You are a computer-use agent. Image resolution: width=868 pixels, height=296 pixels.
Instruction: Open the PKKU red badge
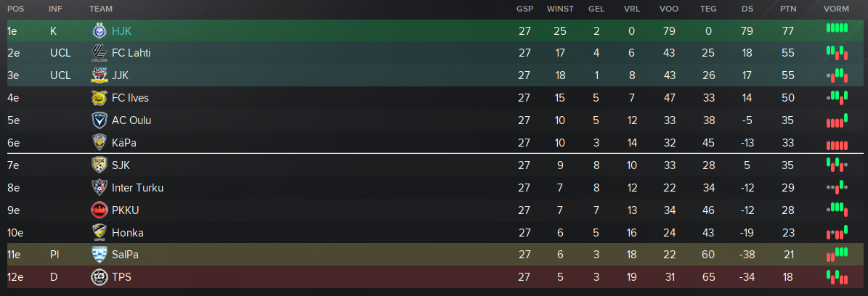point(99,210)
